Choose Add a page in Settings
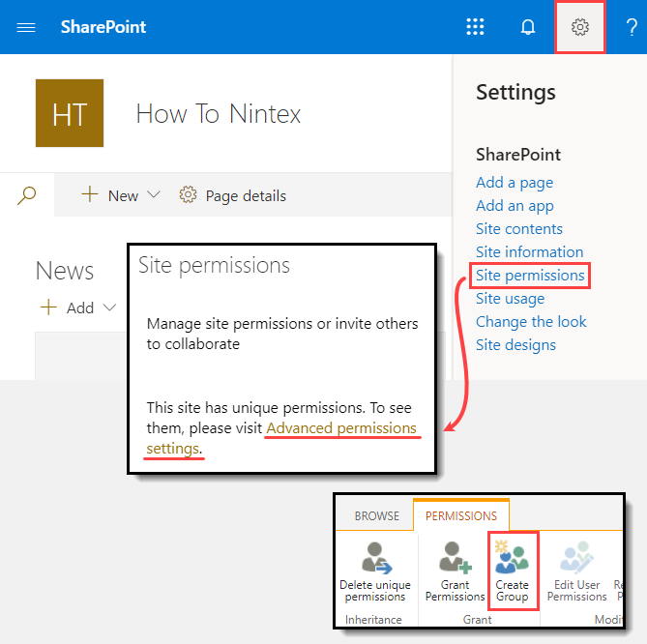The height and width of the screenshot is (644, 647). 515,183
